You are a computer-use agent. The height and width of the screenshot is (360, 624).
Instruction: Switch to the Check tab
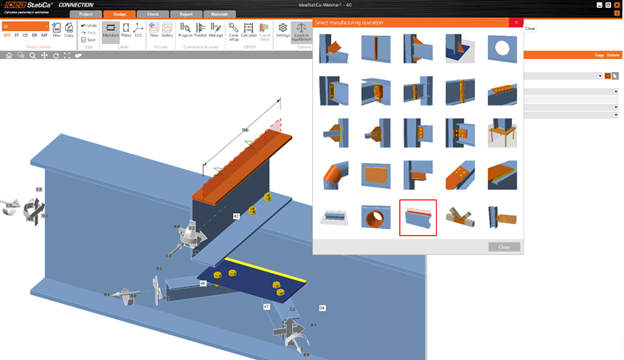click(x=153, y=14)
